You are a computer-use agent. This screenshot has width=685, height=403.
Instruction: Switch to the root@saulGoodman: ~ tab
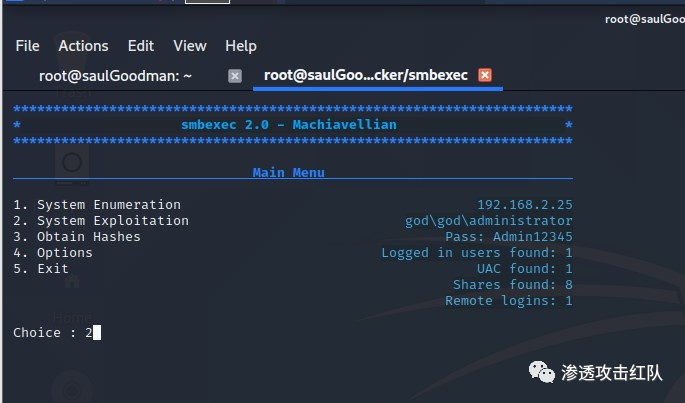coord(115,75)
